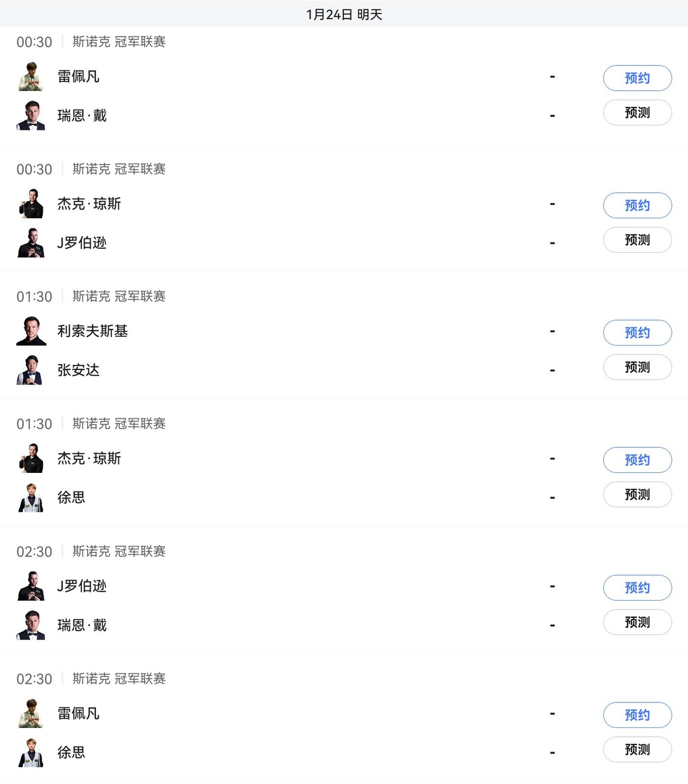Click 杰克·琼斯's avatar in the 00:30 match
This screenshot has height=784, width=688.
[31, 204]
